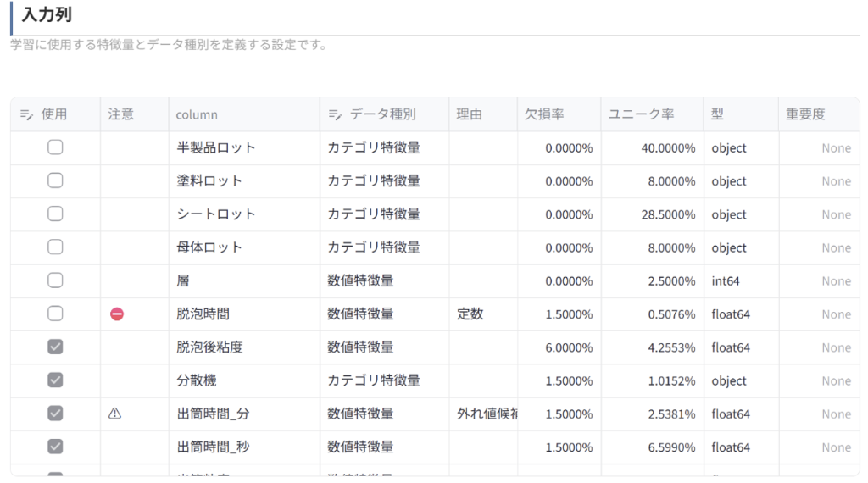Screen dimensions: 868x483
Task: Click the 2.5000% unique rate for 層
Action: point(671,281)
